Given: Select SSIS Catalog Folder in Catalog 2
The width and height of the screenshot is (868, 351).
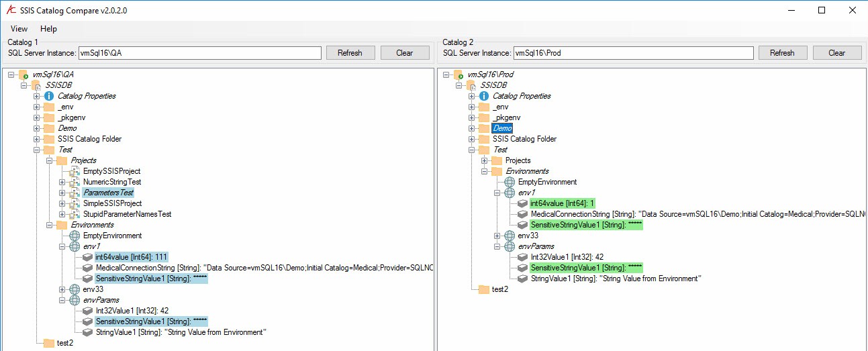Looking at the screenshot, I should 524,139.
